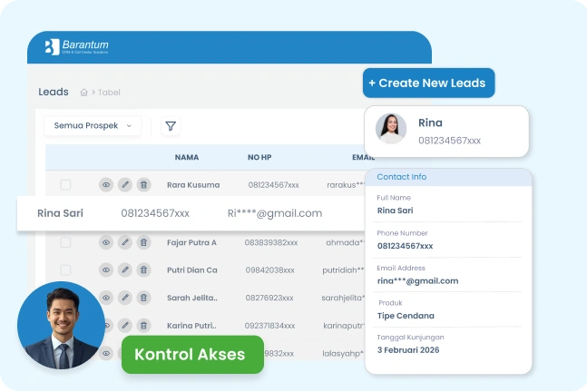Delete the Karina Putri lead
The height and width of the screenshot is (392, 587).
coord(143,326)
